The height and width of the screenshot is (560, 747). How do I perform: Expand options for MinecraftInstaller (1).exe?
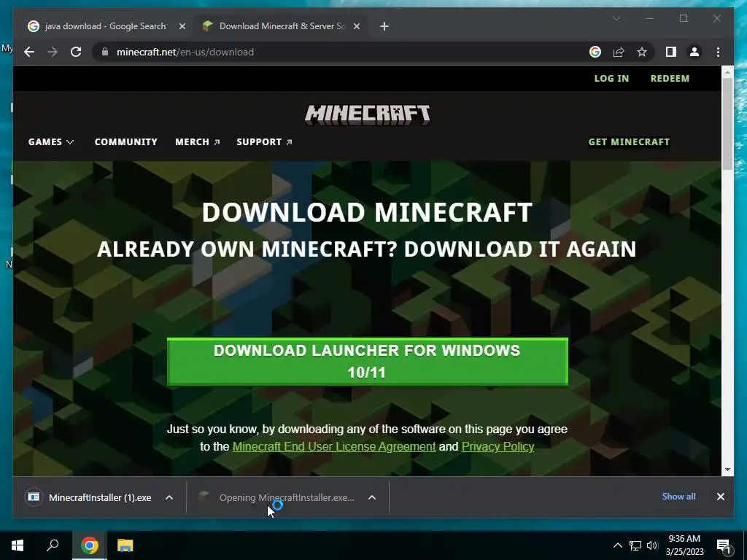(x=169, y=497)
